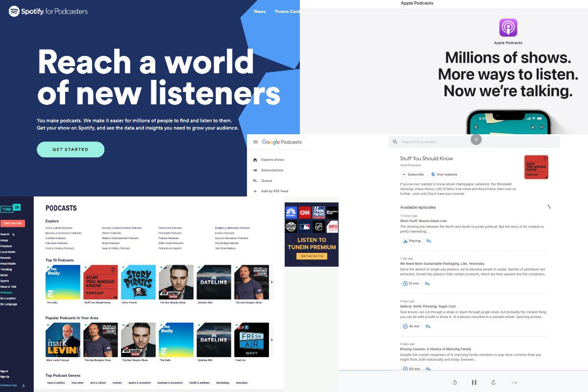Click TuneIn Start Free Trial sidebar button
Image resolution: width=588 pixels, height=392 pixels.
tap(12, 223)
